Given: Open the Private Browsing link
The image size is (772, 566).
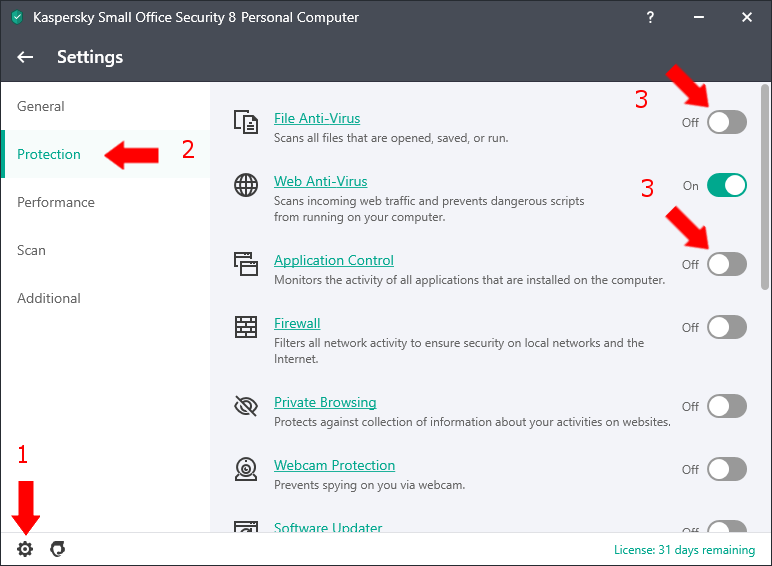Looking at the screenshot, I should (x=325, y=403).
